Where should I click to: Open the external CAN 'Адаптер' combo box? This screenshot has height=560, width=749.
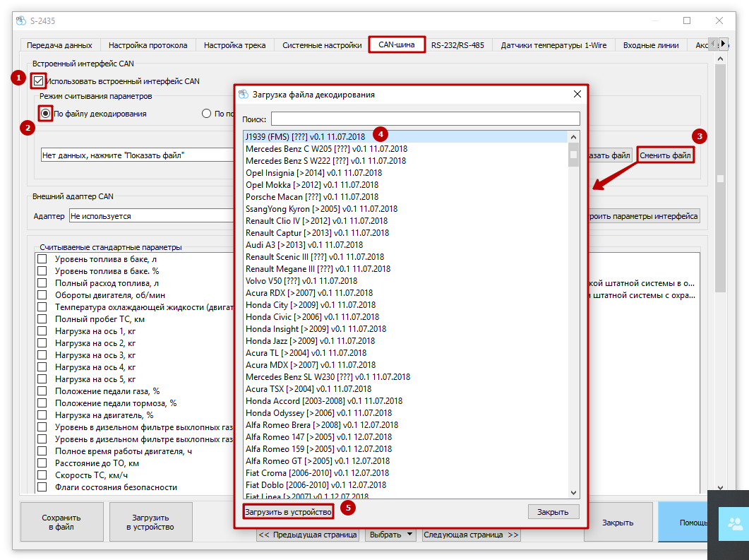(x=152, y=216)
